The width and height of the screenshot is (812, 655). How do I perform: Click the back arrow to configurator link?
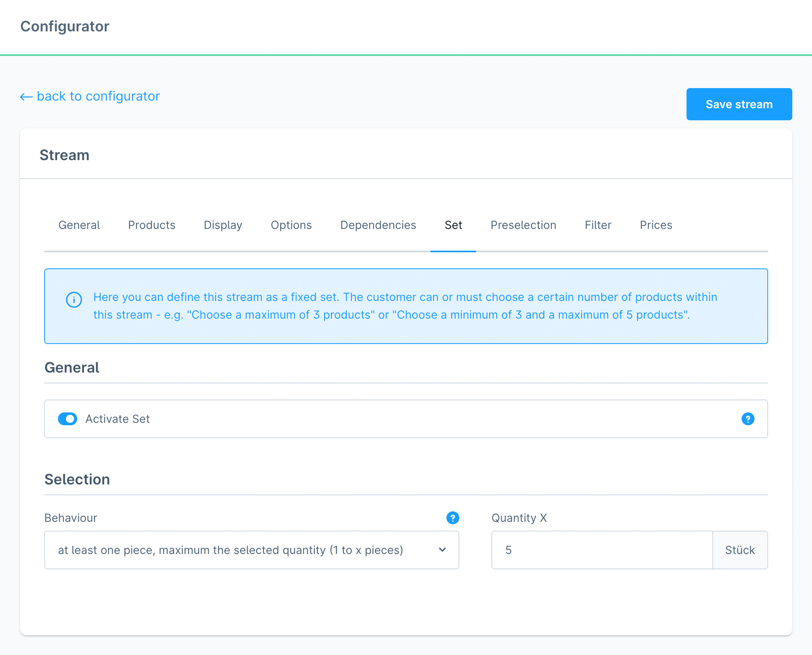[90, 96]
